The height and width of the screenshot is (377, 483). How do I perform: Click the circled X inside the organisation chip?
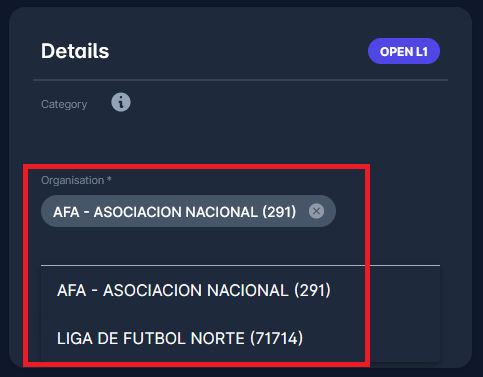pos(316,211)
